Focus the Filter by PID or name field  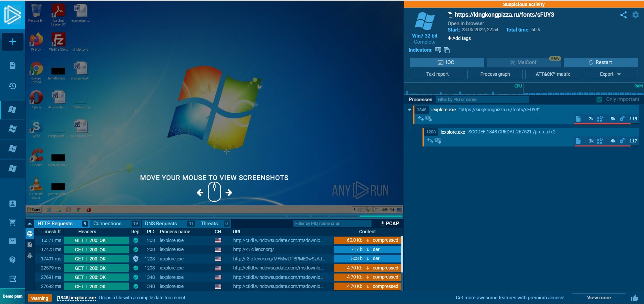tap(482, 100)
